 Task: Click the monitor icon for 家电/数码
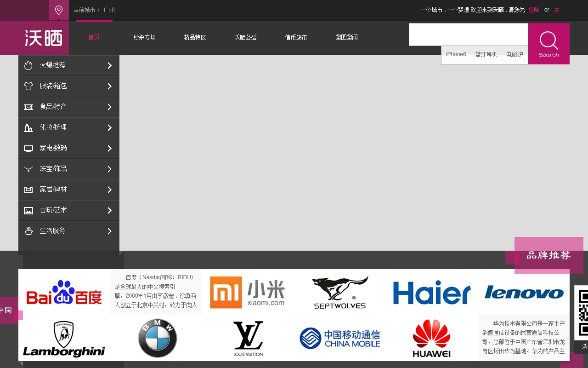(x=28, y=148)
